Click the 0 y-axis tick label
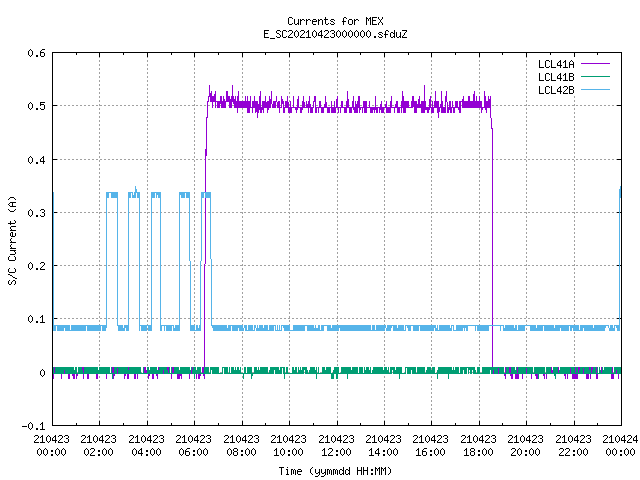Image resolution: width=640 pixels, height=480 pixels. [x=42, y=373]
